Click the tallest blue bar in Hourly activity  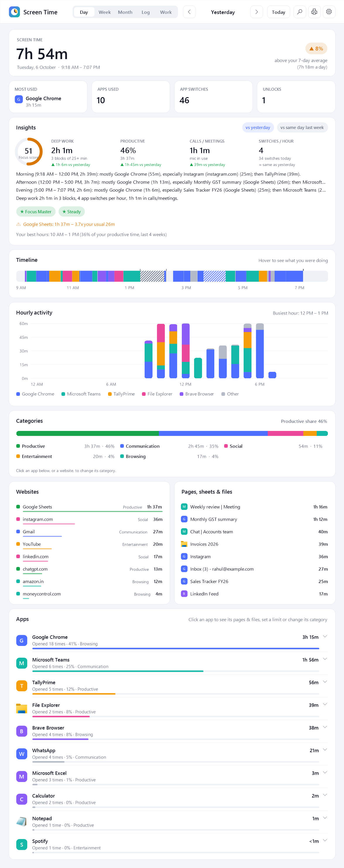click(260, 354)
